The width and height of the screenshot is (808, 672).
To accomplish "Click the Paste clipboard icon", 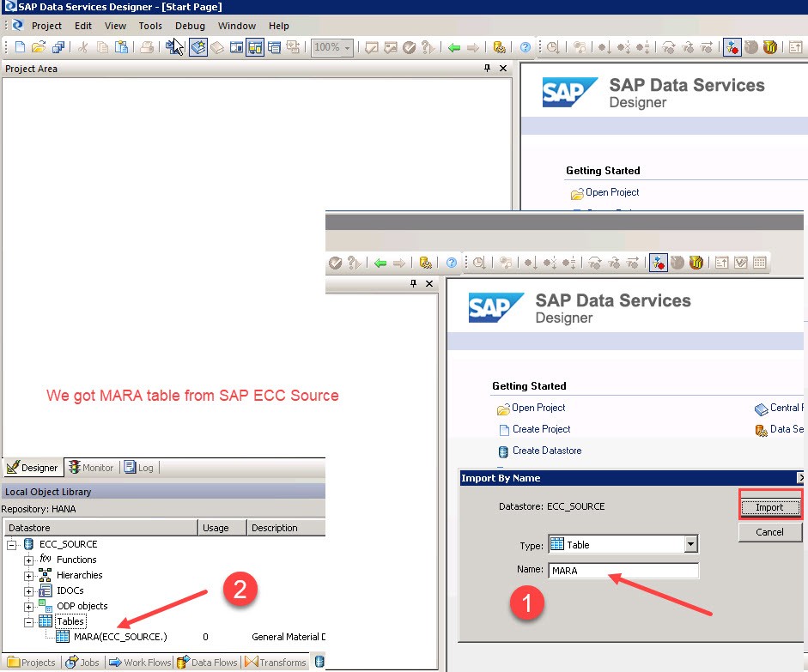I will 121,47.
